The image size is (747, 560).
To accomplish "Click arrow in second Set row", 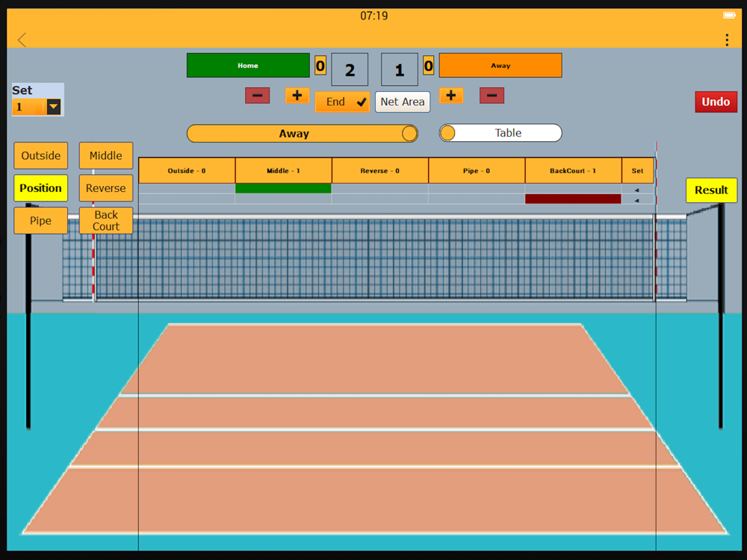I will click(x=637, y=200).
